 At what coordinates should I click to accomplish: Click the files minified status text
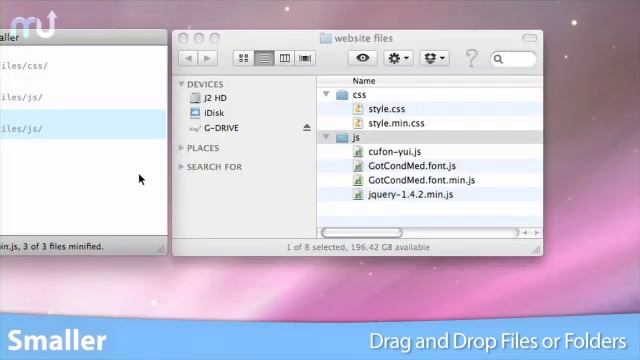click(51, 247)
